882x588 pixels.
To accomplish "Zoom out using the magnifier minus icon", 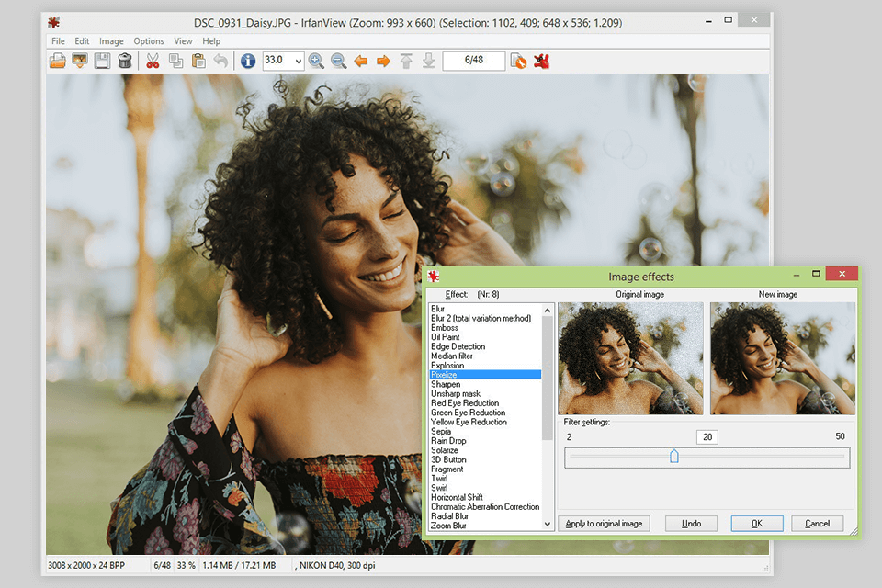I will point(338,62).
